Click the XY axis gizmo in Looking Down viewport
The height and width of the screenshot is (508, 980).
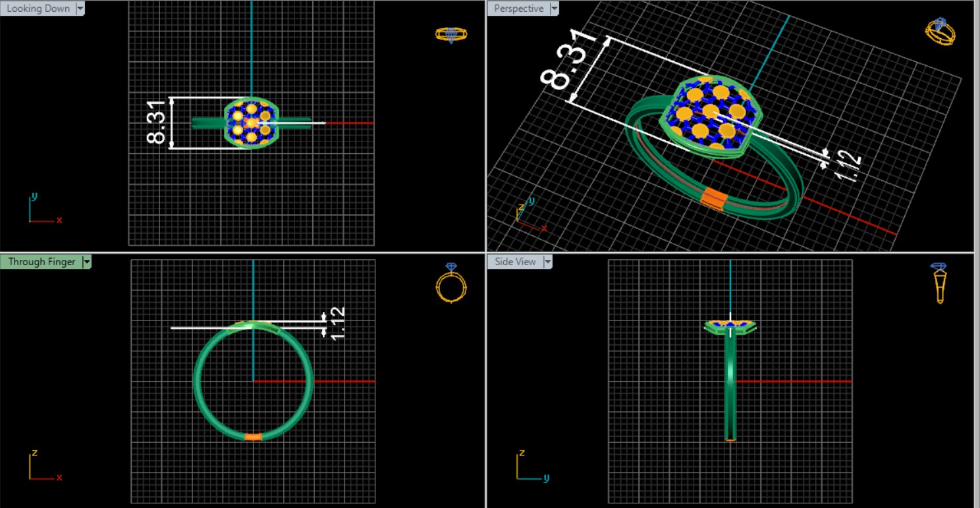click(42, 211)
